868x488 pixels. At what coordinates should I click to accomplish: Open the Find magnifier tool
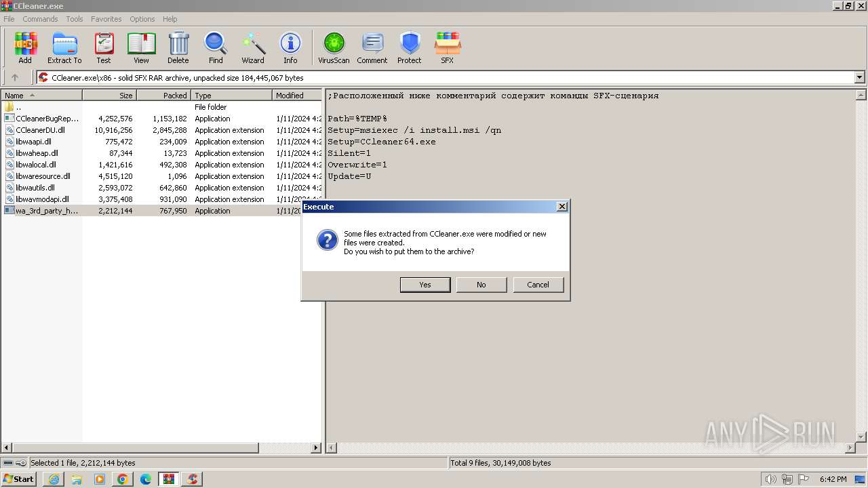point(216,48)
